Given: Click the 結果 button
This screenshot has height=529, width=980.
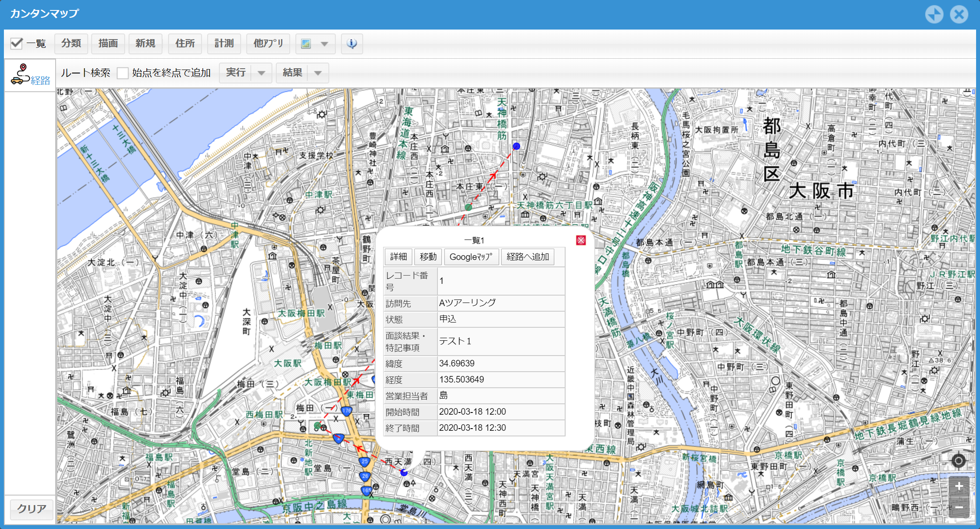Looking at the screenshot, I should click(292, 73).
